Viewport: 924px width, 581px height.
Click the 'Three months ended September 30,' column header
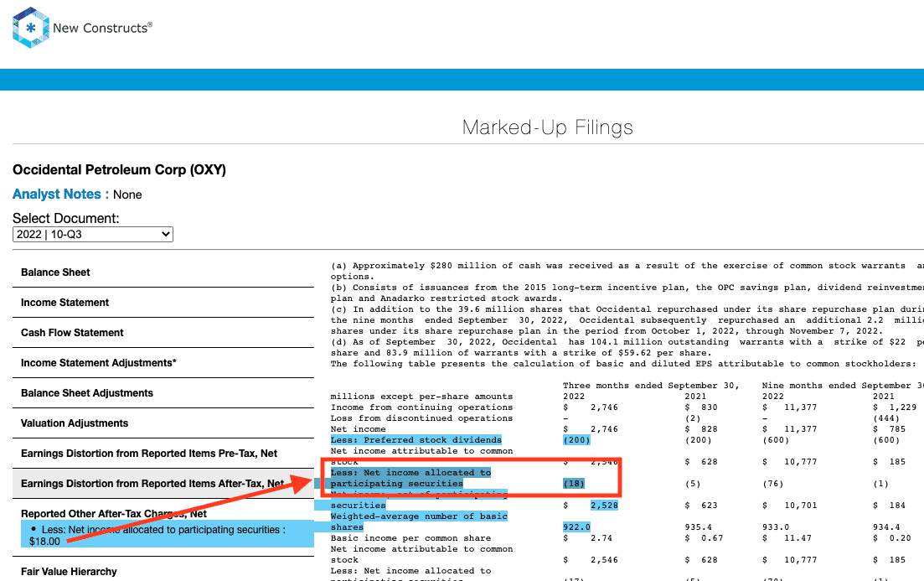[651, 386]
